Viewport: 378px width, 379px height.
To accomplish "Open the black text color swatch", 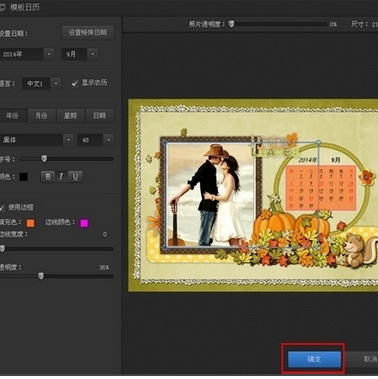I will pyautogui.click(x=24, y=177).
